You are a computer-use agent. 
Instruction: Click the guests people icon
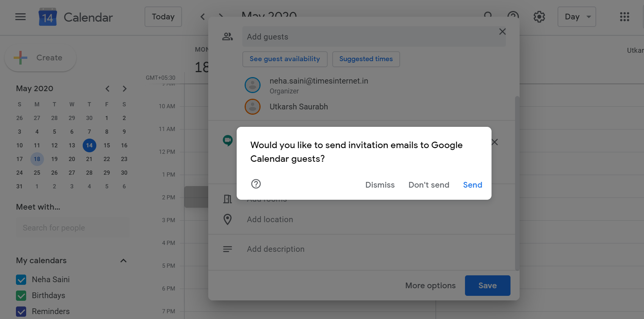(x=228, y=37)
